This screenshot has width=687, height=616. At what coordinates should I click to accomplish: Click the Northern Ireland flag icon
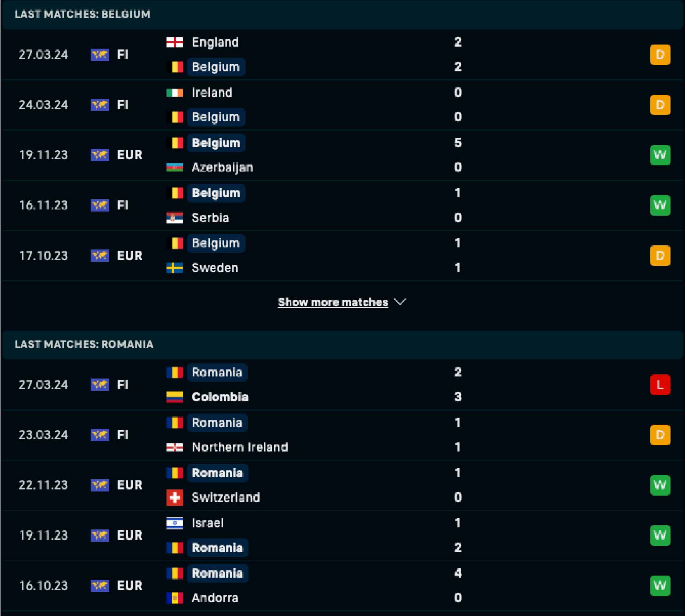pos(174,447)
